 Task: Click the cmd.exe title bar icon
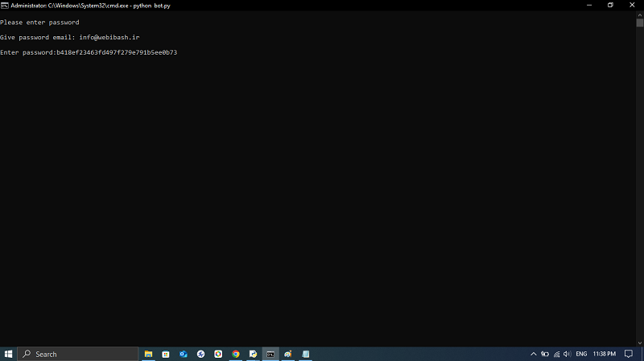click(x=5, y=6)
